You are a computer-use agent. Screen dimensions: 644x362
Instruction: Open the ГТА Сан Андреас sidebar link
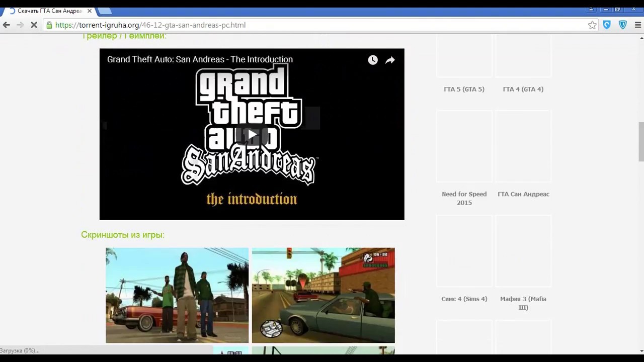tap(523, 194)
